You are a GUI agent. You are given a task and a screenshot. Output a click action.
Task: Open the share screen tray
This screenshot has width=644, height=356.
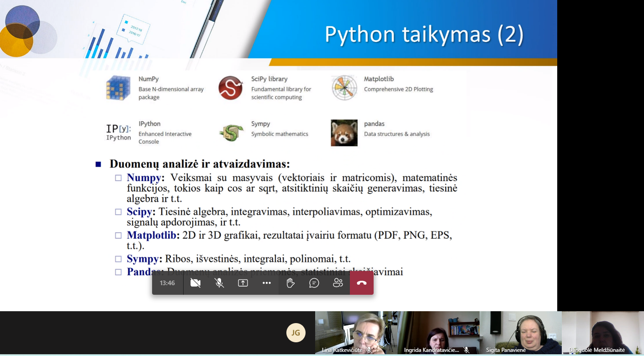tap(243, 283)
